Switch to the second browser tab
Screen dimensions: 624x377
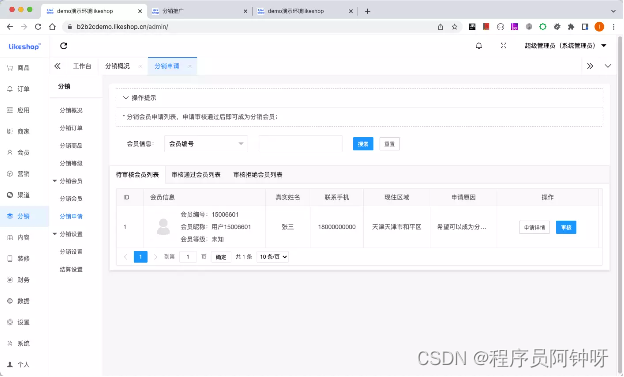point(199,11)
